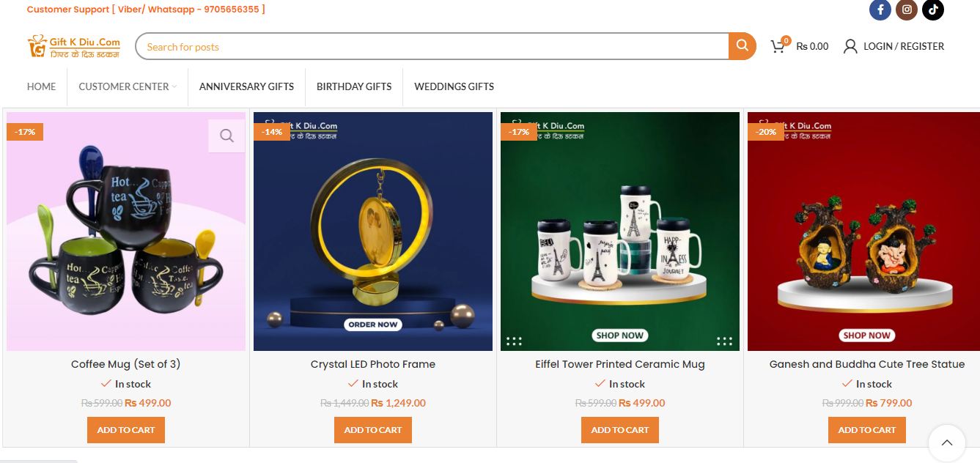Open the Crystal LED Photo Frame product image
Screen dimensions: 980x463
[x=373, y=231]
